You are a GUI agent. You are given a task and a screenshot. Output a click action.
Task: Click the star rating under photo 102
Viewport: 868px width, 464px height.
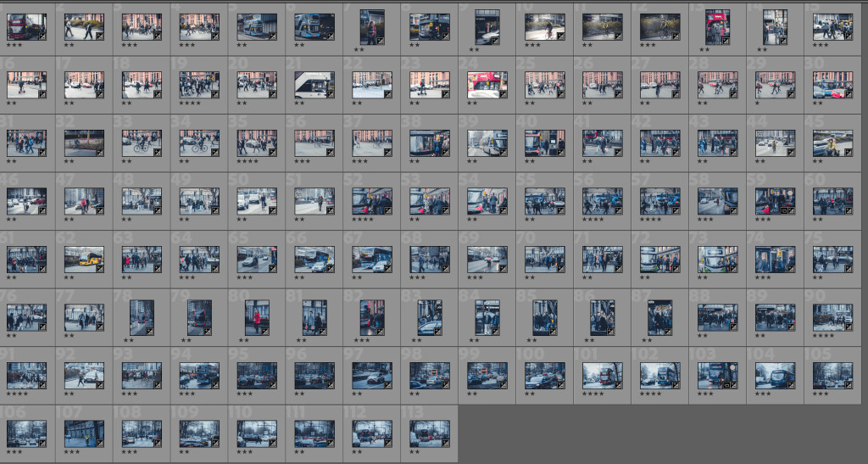[x=651, y=394]
